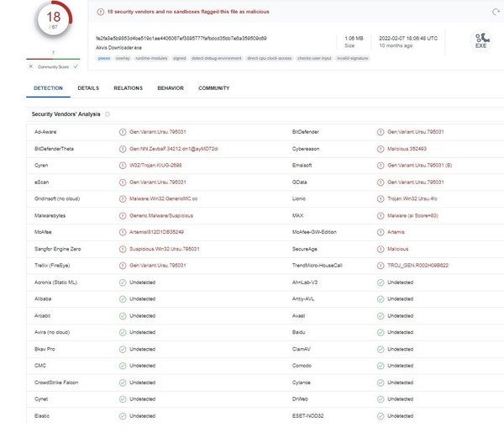This screenshot has width=504, height=433.
Task: Click the green check icon for Alibaba
Action: coord(123,298)
